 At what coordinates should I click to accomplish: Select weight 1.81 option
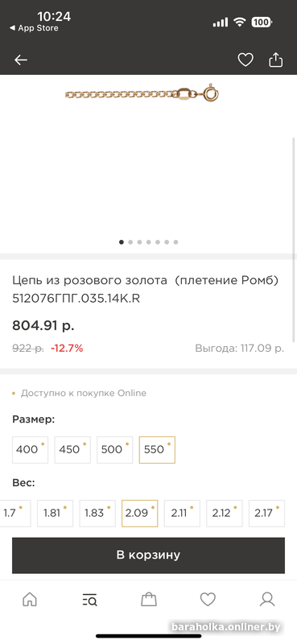pos(55,514)
